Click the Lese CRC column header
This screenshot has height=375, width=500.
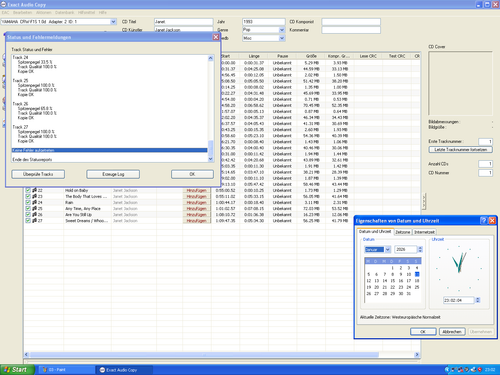point(368,56)
